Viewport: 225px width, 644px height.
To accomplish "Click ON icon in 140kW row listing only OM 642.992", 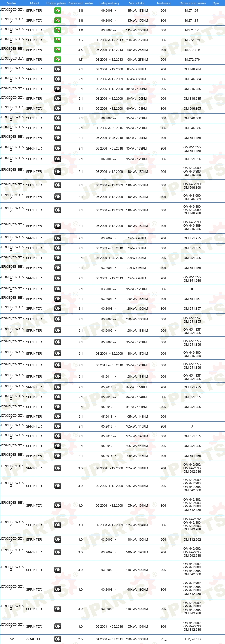I will pyautogui.click(x=58, y=540).
